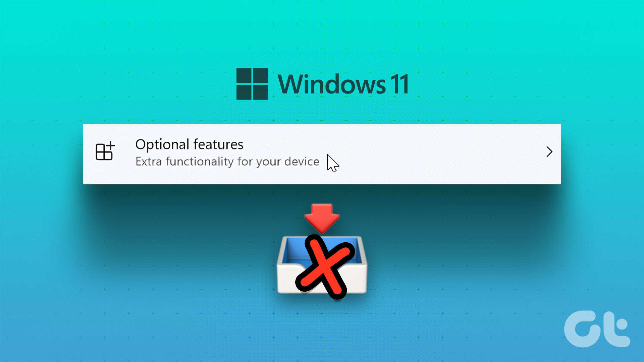
Task: Open the Optional features title
Action: [x=189, y=145]
